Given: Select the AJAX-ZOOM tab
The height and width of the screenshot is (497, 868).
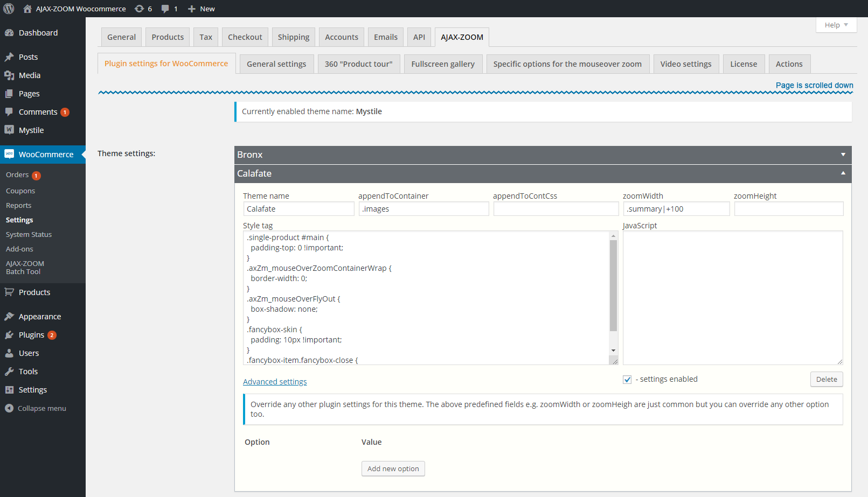Looking at the screenshot, I should click(x=462, y=37).
